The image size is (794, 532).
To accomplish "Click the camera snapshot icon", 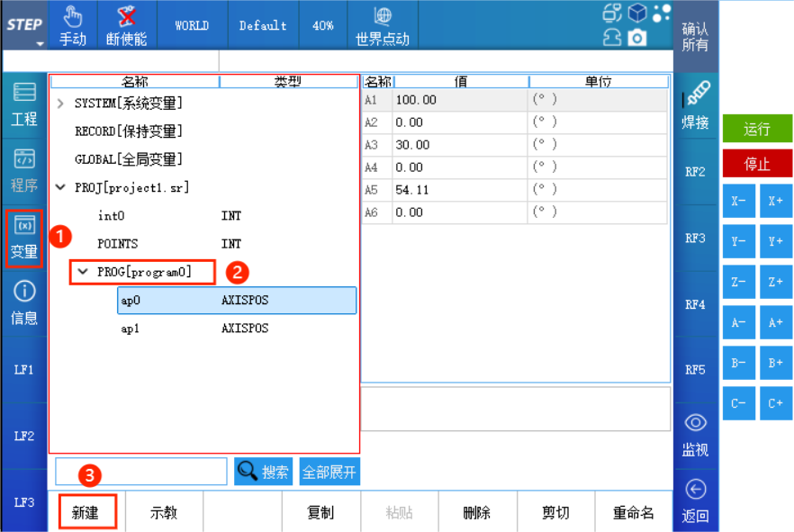I will [x=637, y=37].
